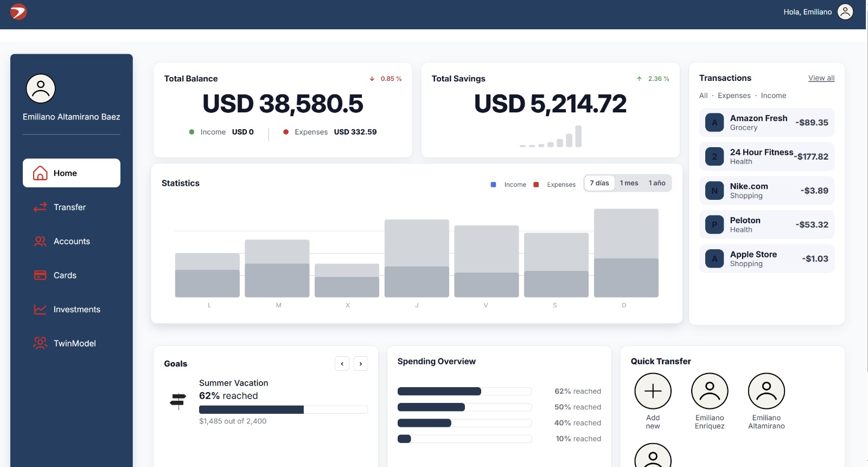The image size is (868, 467).
Task: Click the Expenses USD 332.59 value
Action: (355, 132)
